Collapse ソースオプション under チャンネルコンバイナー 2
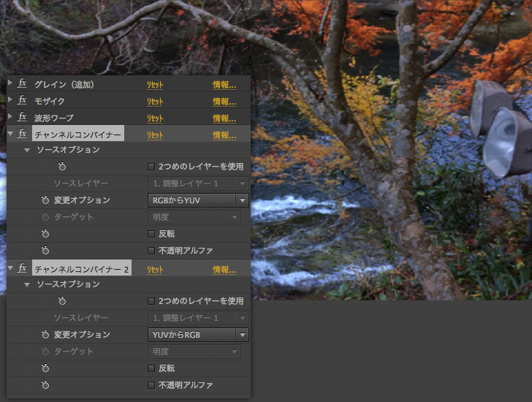This screenshot has height=402, width=532. click(27, 284)
